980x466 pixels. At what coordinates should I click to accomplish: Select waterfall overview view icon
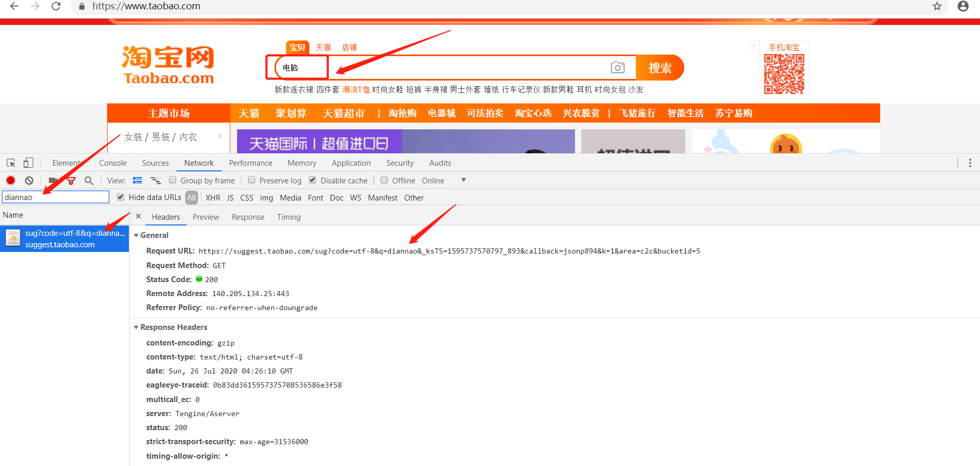pos(155,180)
